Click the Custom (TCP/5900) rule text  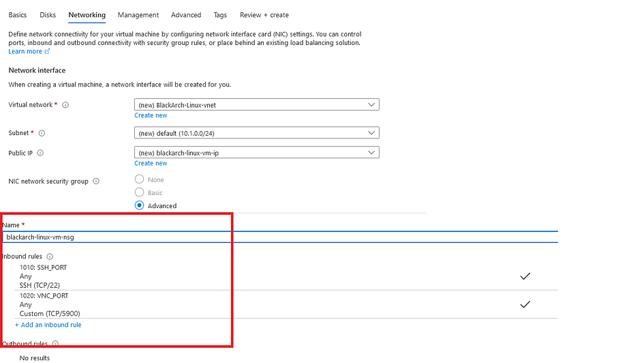pos(50,314)
